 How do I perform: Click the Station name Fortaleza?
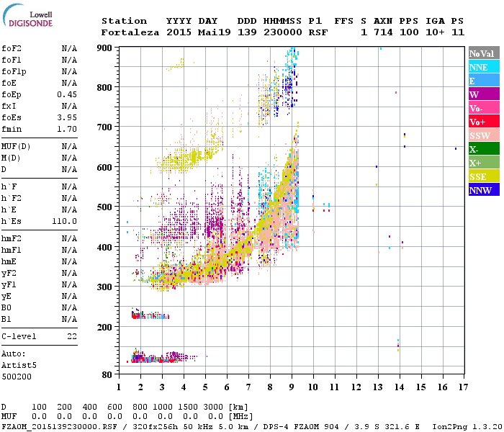[130, 32]
